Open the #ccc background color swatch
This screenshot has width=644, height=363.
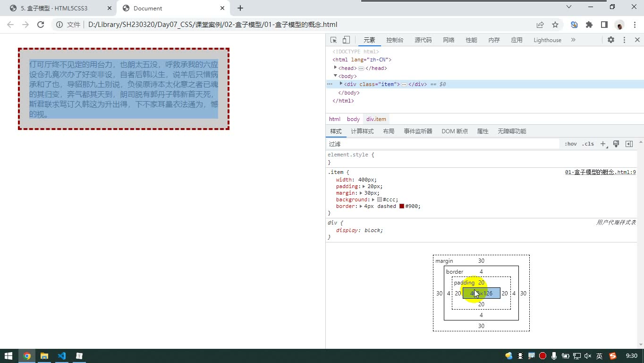[x=380, y=199]
